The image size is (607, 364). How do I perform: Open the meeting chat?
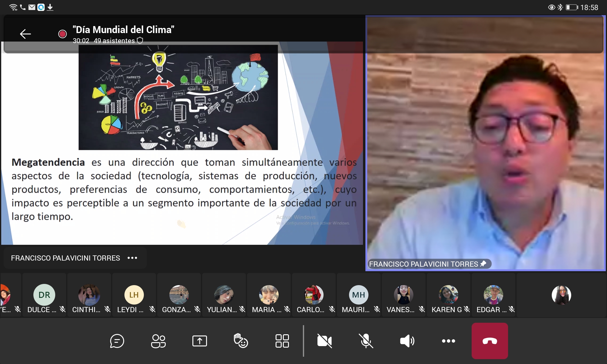tap(117, 341)
